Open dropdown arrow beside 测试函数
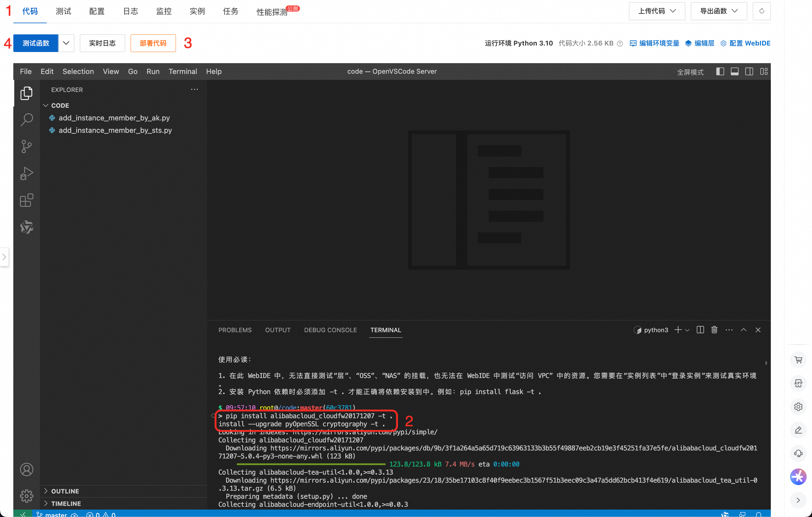This screenshot has height=517, width=812. pos(66,43)
